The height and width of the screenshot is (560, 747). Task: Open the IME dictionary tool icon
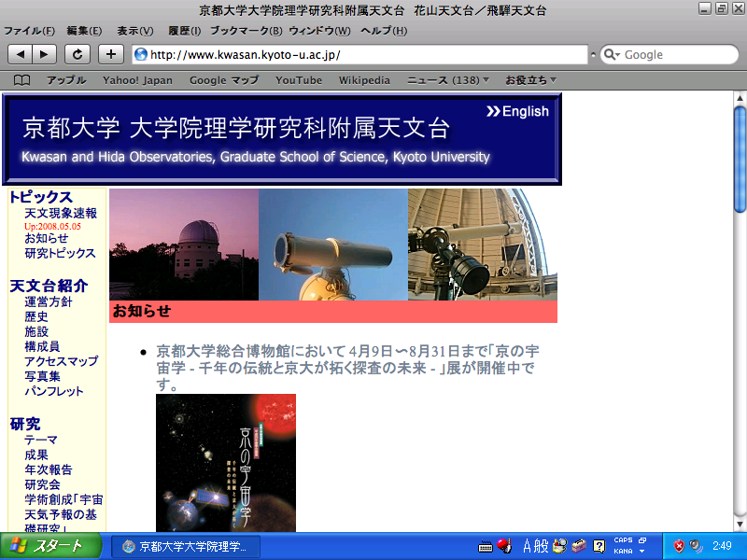(x=560, y=546)
